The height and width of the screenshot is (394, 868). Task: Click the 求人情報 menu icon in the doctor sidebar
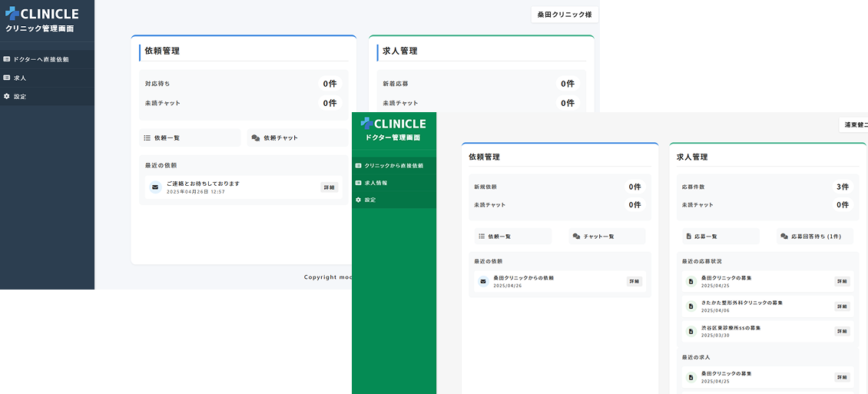coord(358,183)
